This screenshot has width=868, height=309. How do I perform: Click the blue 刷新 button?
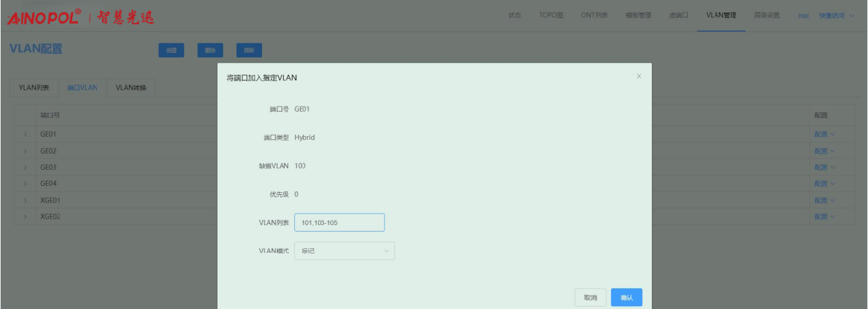[248, 50]
